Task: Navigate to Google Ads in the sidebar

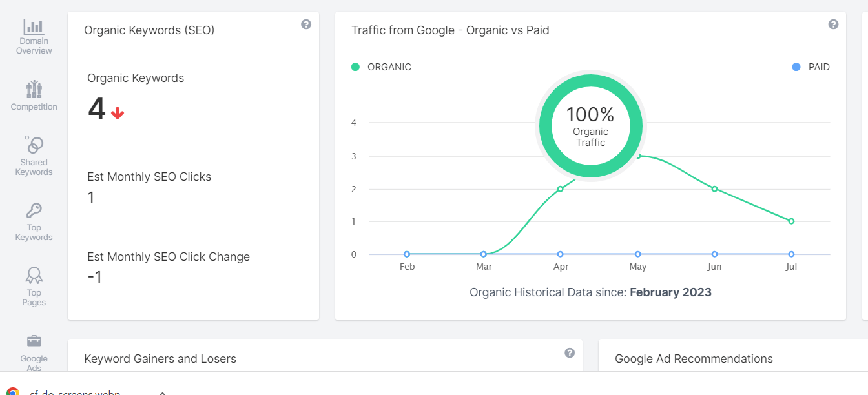Action: (x=34, y=352)
